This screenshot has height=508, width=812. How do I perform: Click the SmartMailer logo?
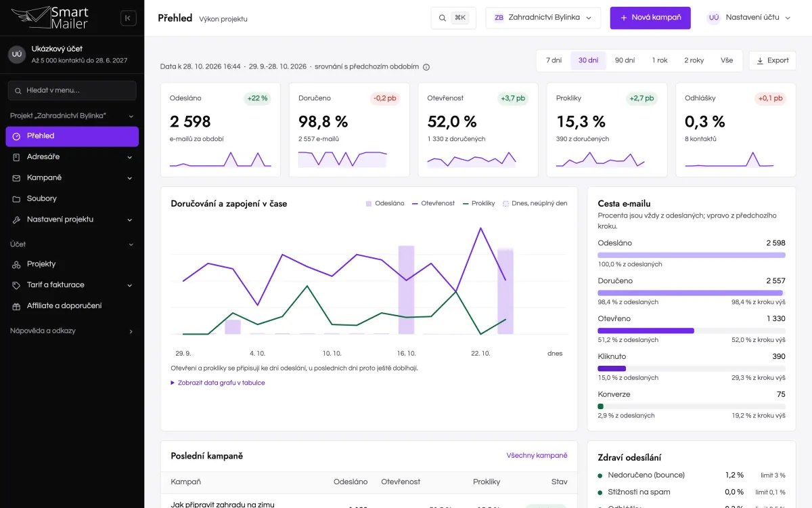[49, 18]
